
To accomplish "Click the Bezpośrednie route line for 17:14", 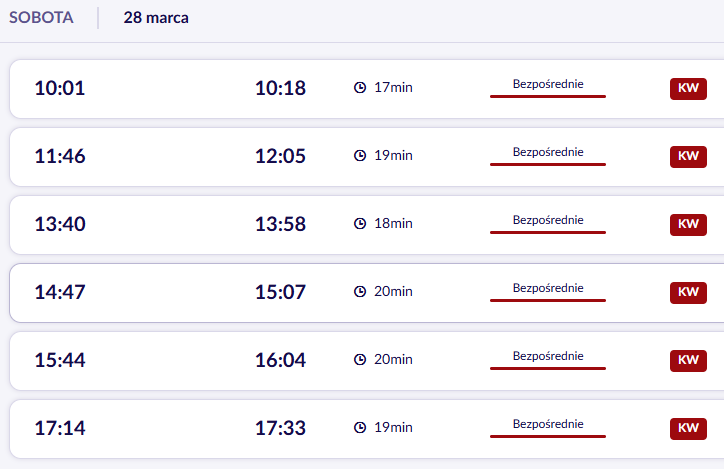I will (x=547, y=436).
